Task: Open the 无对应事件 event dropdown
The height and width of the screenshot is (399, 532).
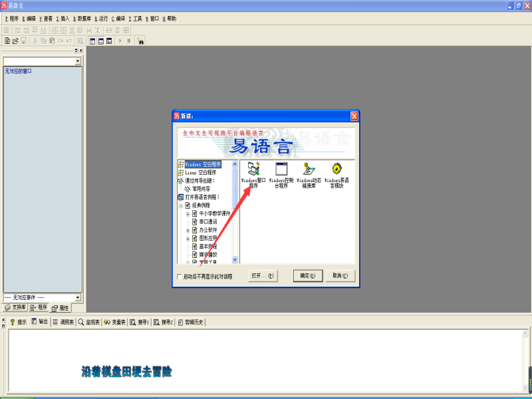Action: click(x=78, y=297)
